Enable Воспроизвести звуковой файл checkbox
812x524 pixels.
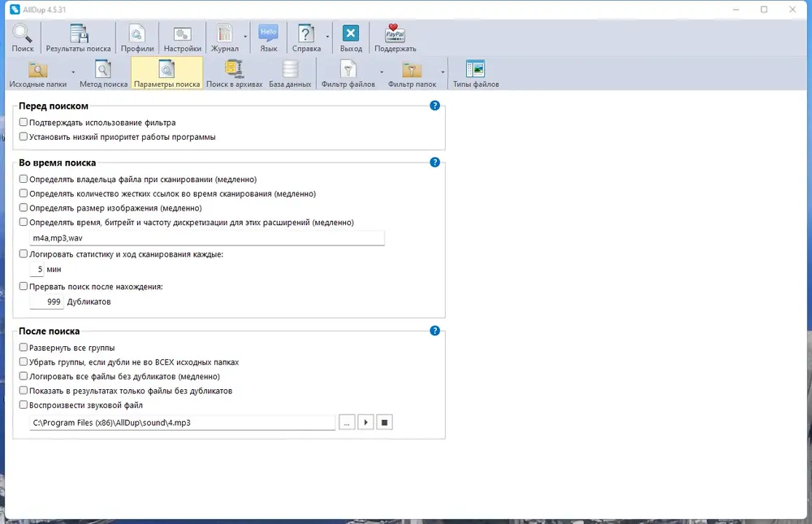tap(24, 405)
